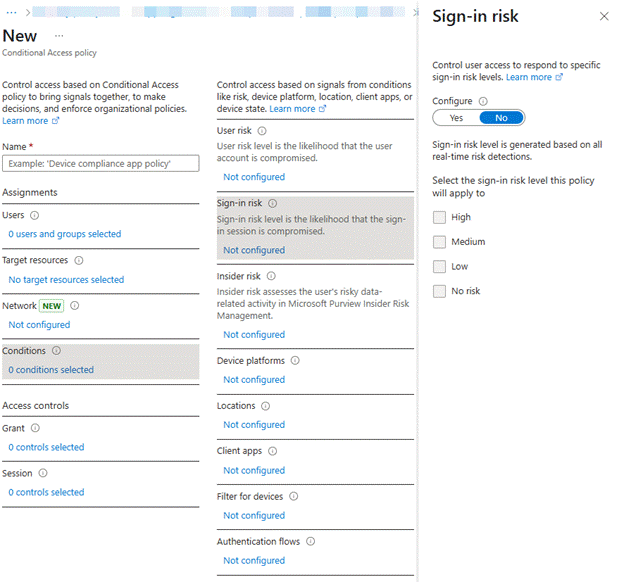Open '0 users and groups selected' link
This screenshot has height=582, width=624.
tap(64, 234)
